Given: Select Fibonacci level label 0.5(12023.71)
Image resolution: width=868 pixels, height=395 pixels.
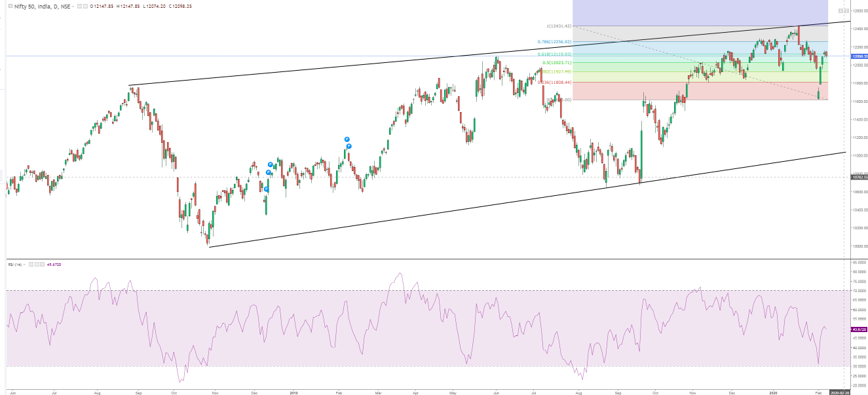Looking at the screenshot, I should coord(557,63).
